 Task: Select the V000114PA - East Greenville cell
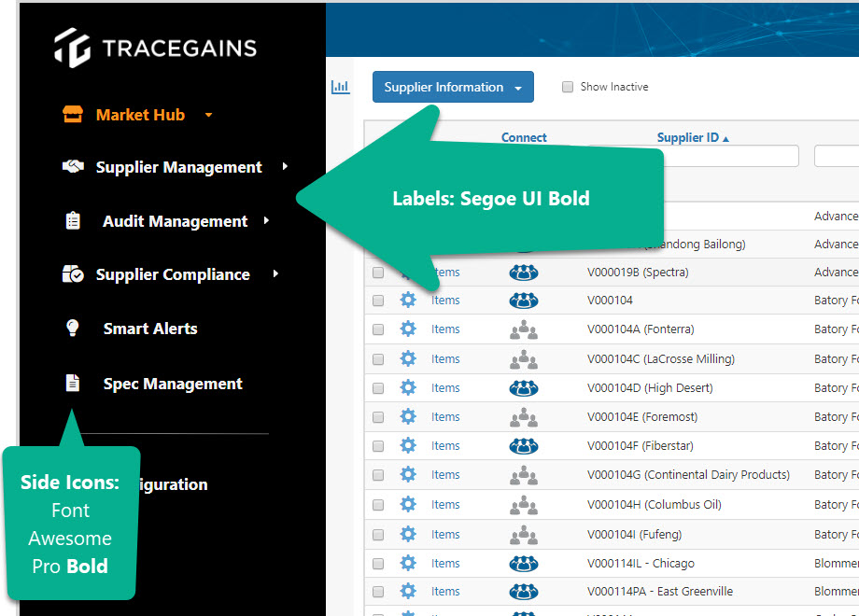[659, 592]
